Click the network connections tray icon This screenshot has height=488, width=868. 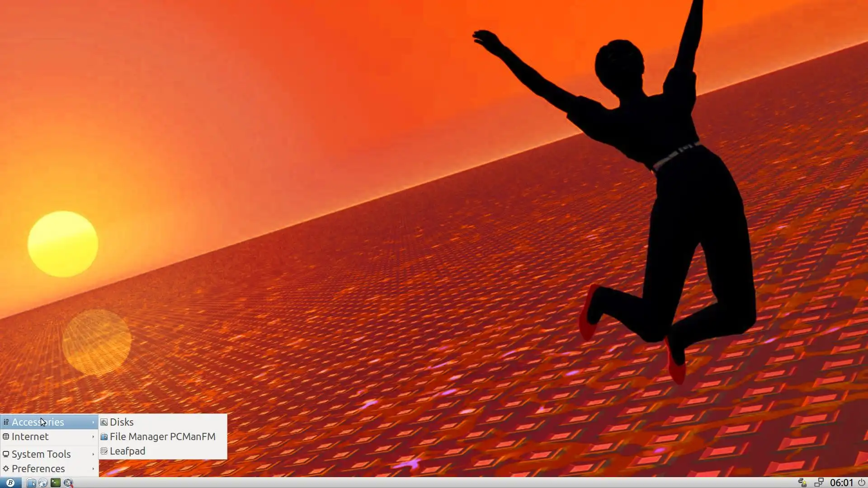tap(819, 483)
